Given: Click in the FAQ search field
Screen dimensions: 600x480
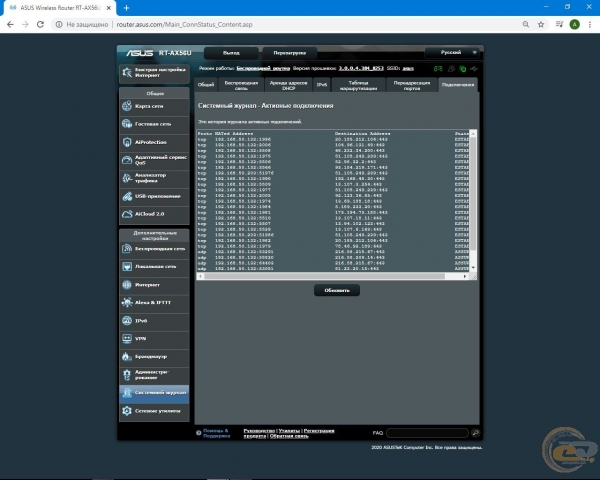Looking at the screenshot, I should point(427,433).
